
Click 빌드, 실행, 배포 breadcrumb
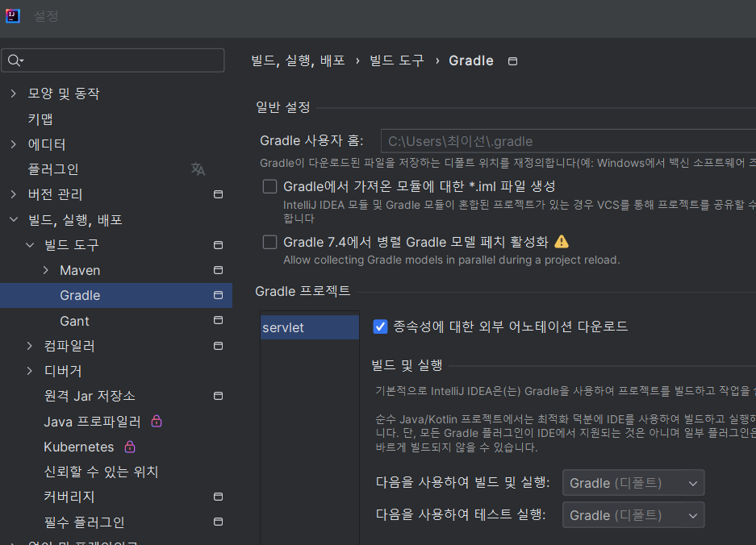(x=298, y=60)
